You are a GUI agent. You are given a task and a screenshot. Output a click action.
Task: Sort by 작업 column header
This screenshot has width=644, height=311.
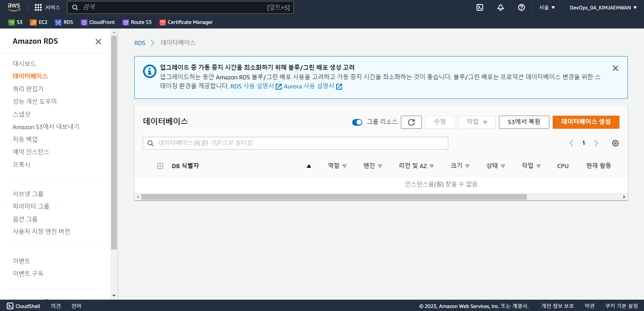pos(531,166)
